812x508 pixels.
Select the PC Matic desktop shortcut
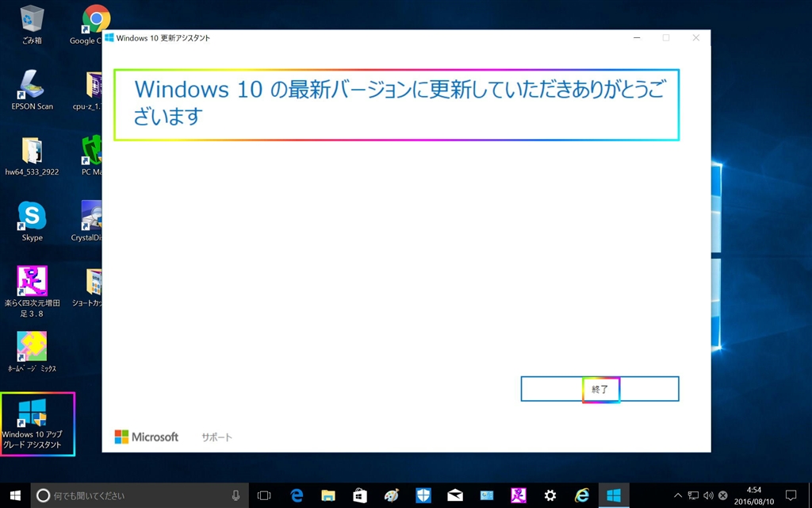click(91, 156)
